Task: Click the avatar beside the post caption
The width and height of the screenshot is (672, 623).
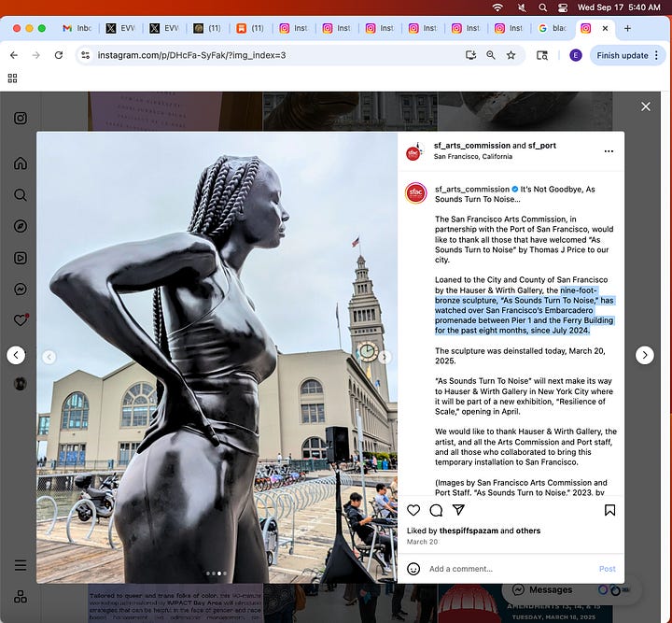Action: (x=415, y=193)
